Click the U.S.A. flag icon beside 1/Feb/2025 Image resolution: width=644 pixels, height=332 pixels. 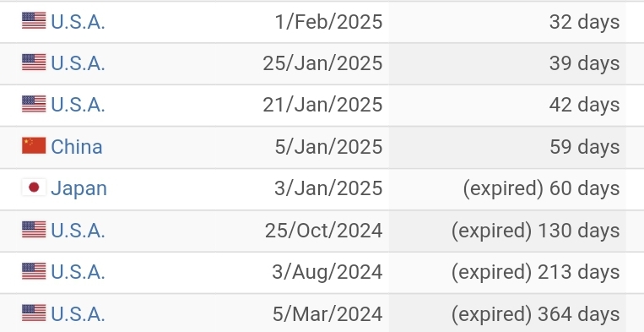click(x=34, y=21)
